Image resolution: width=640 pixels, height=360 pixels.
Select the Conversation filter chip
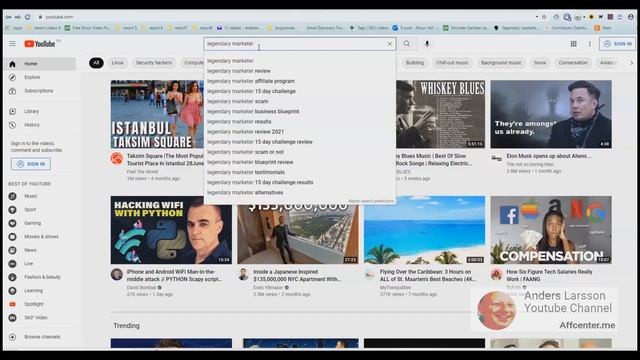573,63
